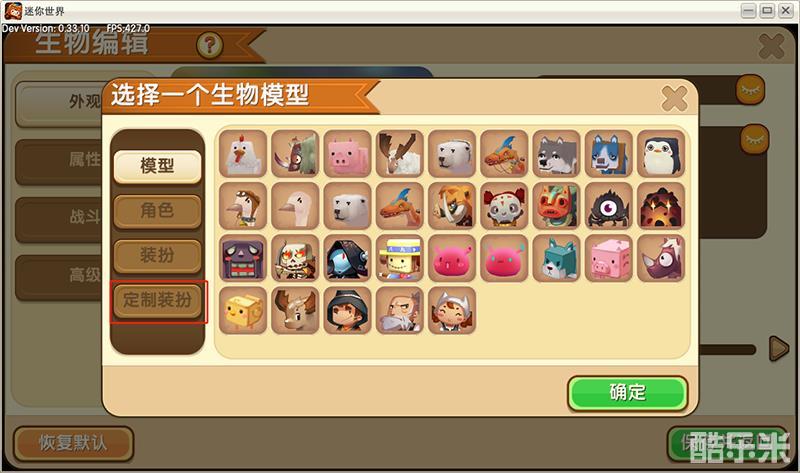Toggle the lower closed-eye visibility button
This screenshot has width=800, height=473.
(x=754, y=139)
